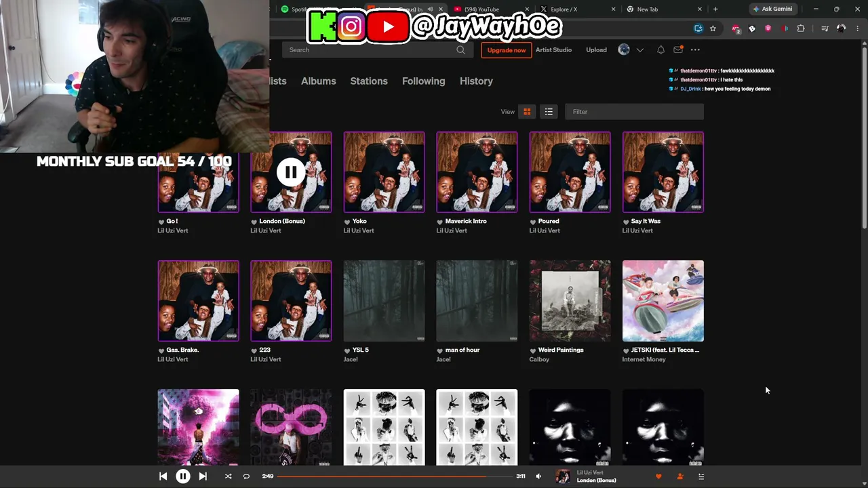This screenshot has width=868, height=488.
Task: Open the History tab
Action: (x=476, y=81)
